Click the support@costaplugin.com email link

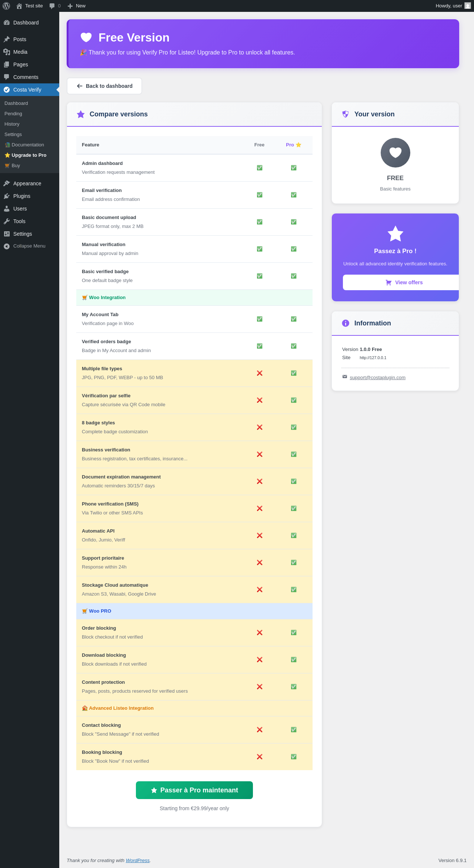[377, 378]
